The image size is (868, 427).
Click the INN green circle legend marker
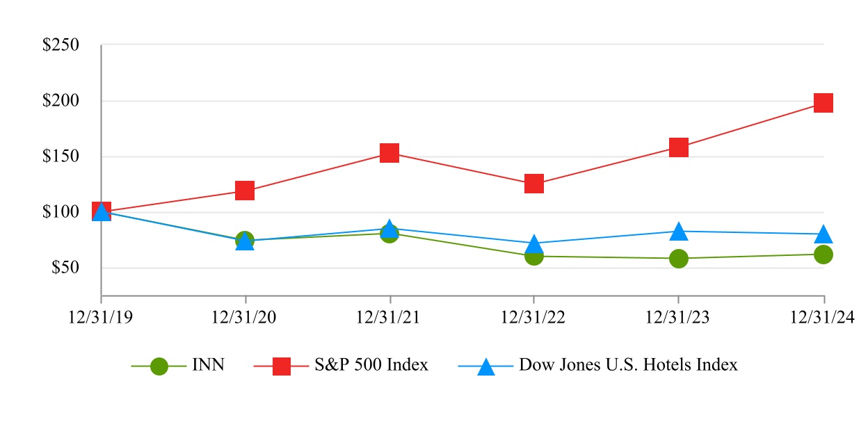[159, 366]
